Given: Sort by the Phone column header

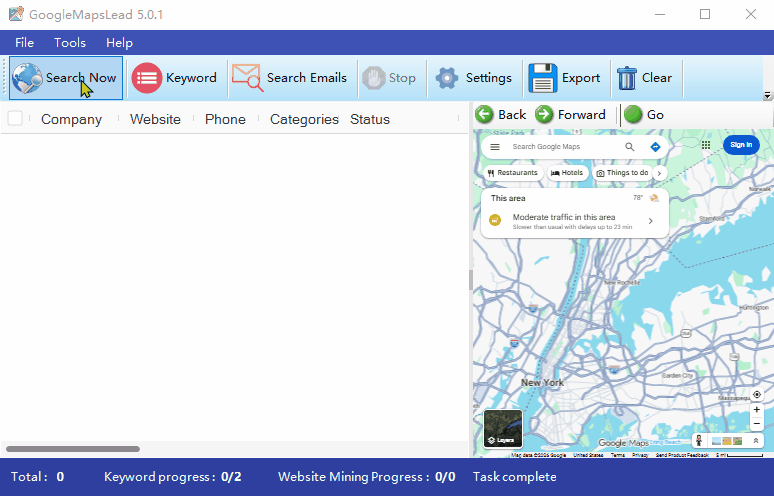Looking at the screenshot, I should pos(225,119).
